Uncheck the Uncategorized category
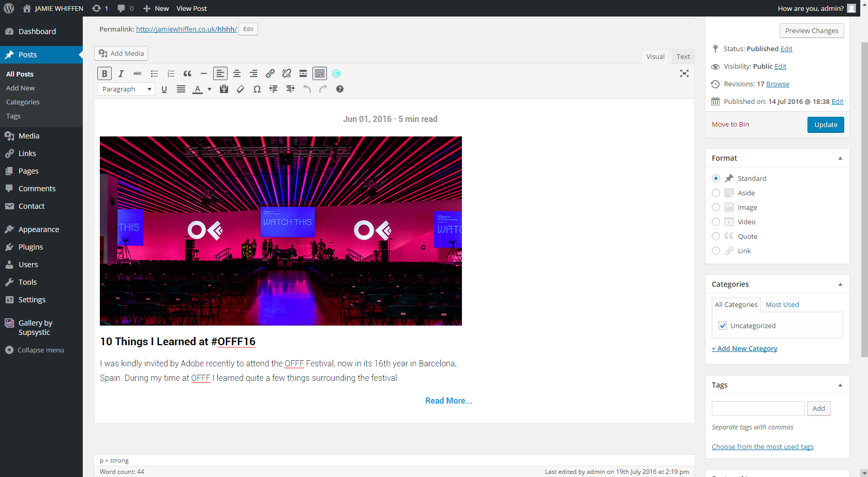The height and width of the screenshot is (477, 868). coord(723,326)
